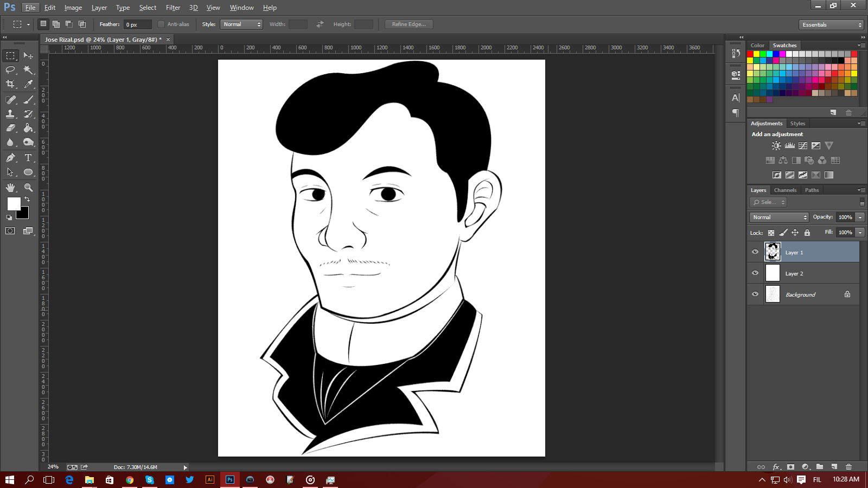Open the layer blend mode dropdown
Viewport: 868px width, 488px height.
click(x=779, y=217)
